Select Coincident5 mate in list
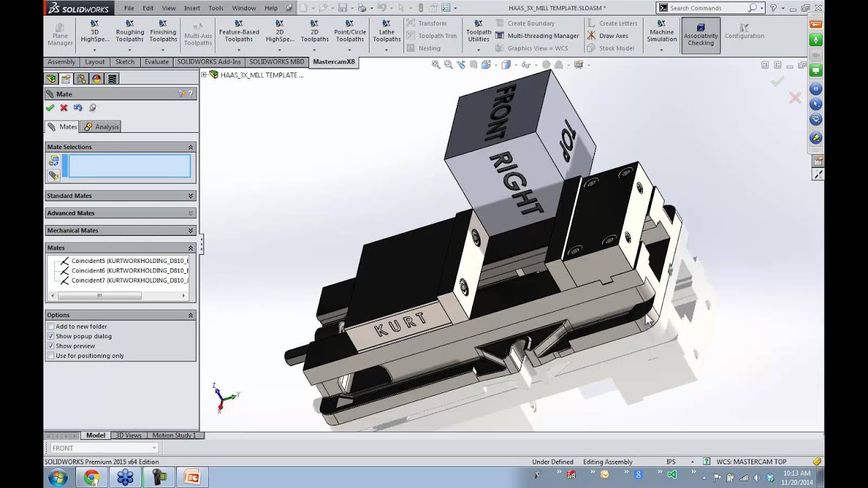The height and width of the screenshot is (488, 868). click(x=123, y=261)
